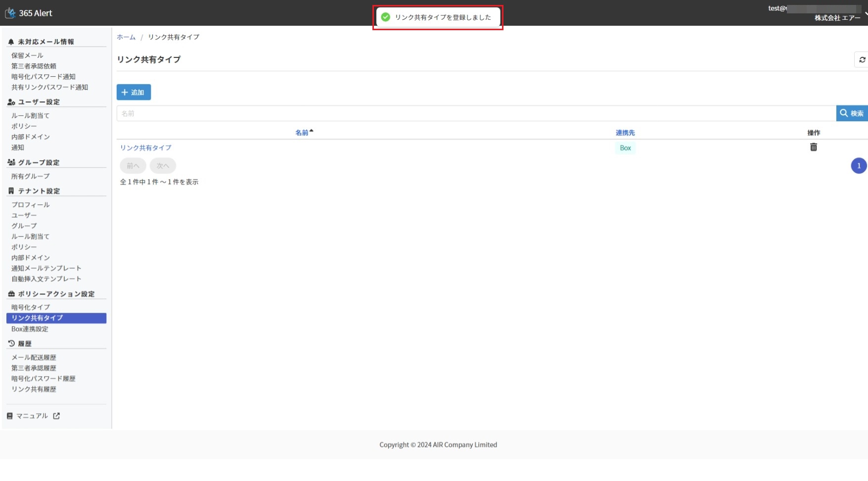Screen dimensions: 868x481
Task: Focus the 名前 search input field
Action: click(475, 113)
